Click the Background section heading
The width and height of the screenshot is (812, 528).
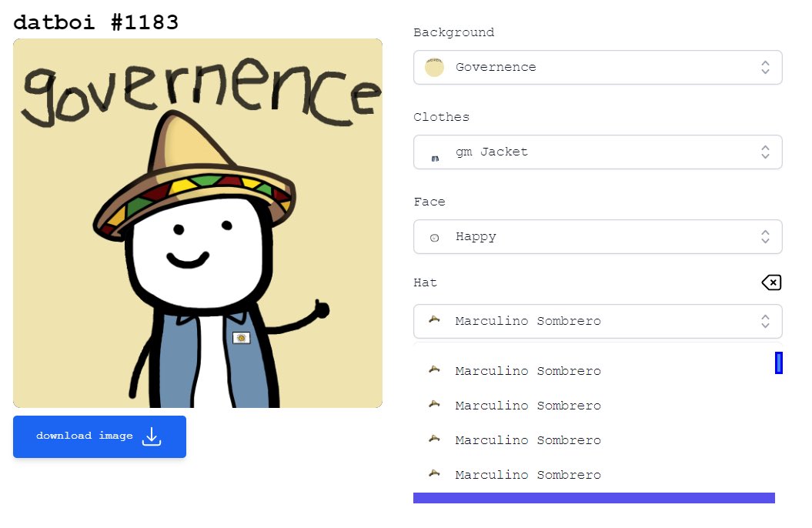454,32
